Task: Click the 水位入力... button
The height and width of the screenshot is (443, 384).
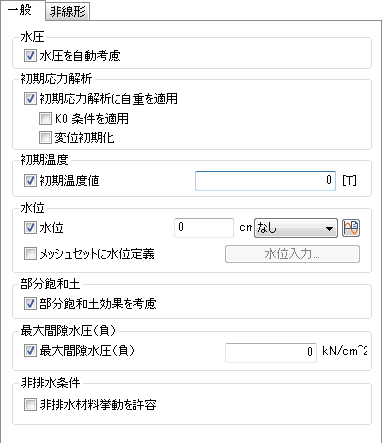Action: pyautogui.click(x=292, y=254)
